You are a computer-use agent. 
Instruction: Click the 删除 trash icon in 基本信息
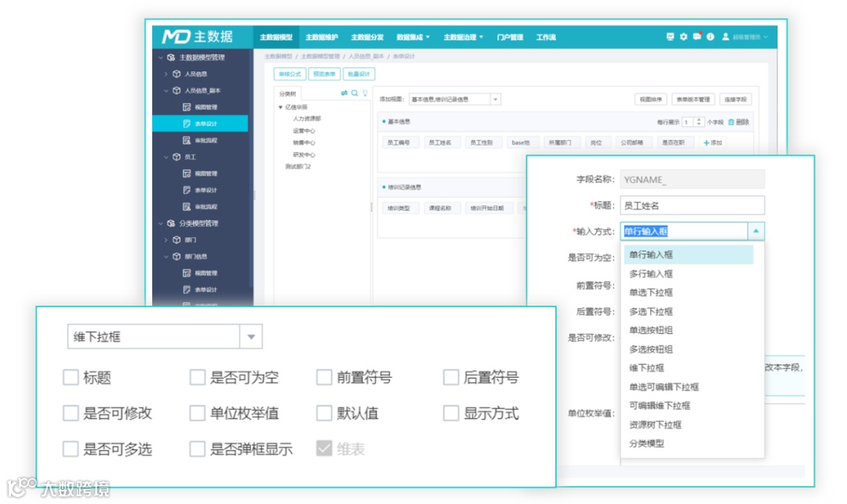coord(739,122)
